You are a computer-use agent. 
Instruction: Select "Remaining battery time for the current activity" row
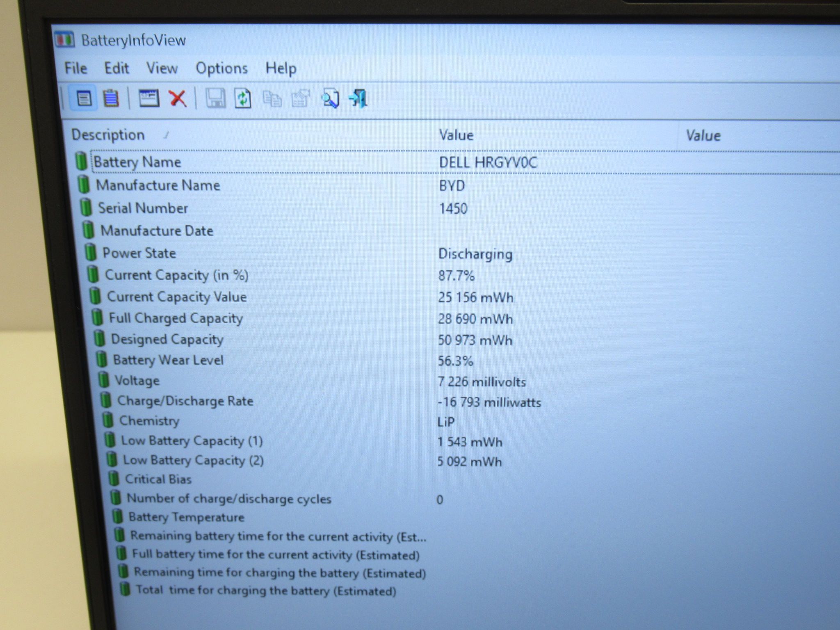tap(278, 536)
